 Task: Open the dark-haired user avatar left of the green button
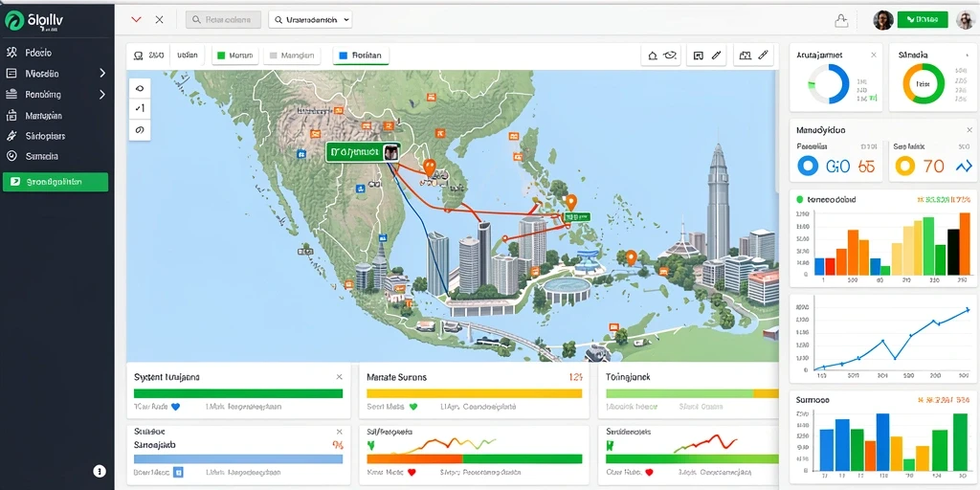882,20
